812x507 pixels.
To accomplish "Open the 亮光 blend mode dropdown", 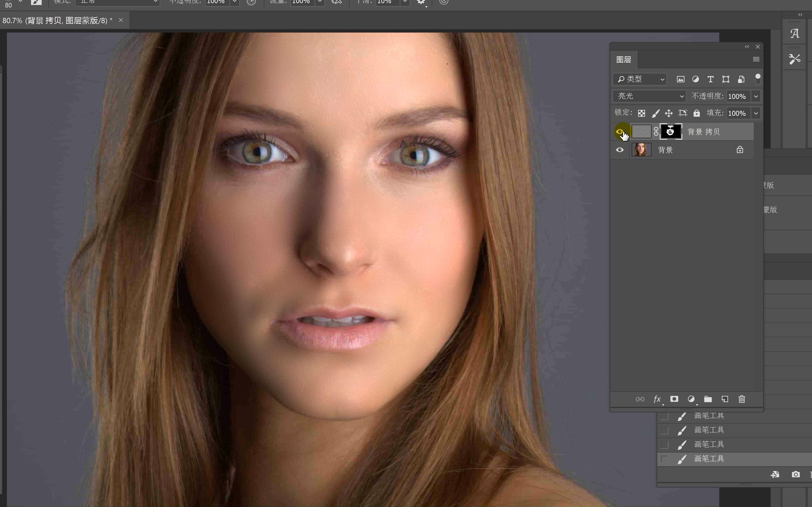I will pyautogui.click(x=649, y=96).
